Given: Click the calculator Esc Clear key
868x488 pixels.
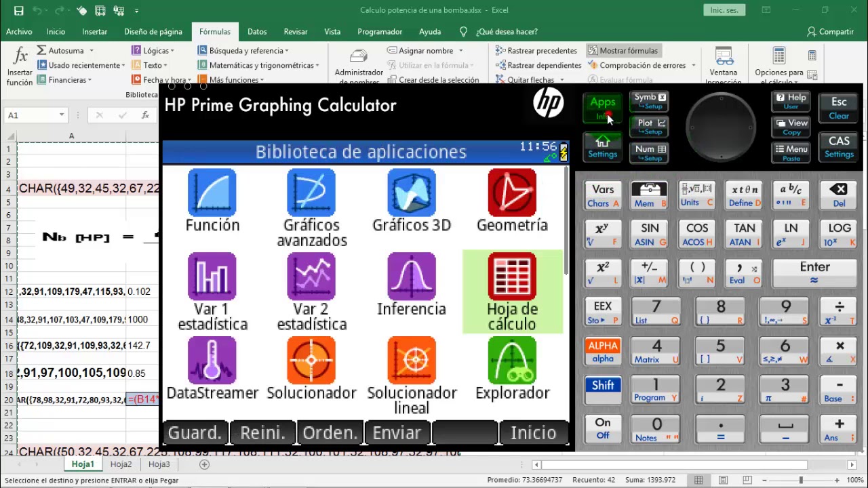Looking at the screenshot, I should coord(839,108).
